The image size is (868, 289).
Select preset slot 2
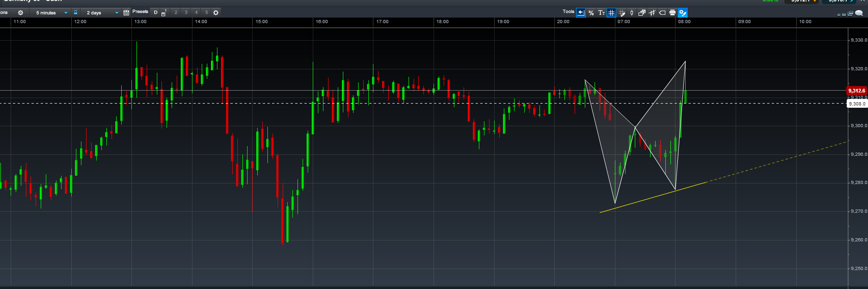click(x=176, y=12)
